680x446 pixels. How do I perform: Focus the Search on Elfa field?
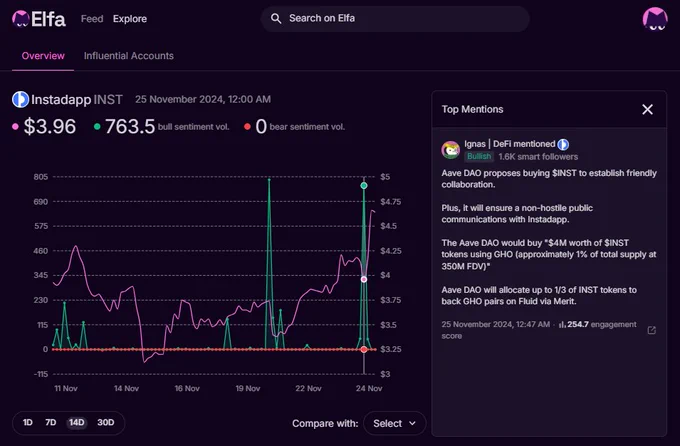click(x=395, y=19)
